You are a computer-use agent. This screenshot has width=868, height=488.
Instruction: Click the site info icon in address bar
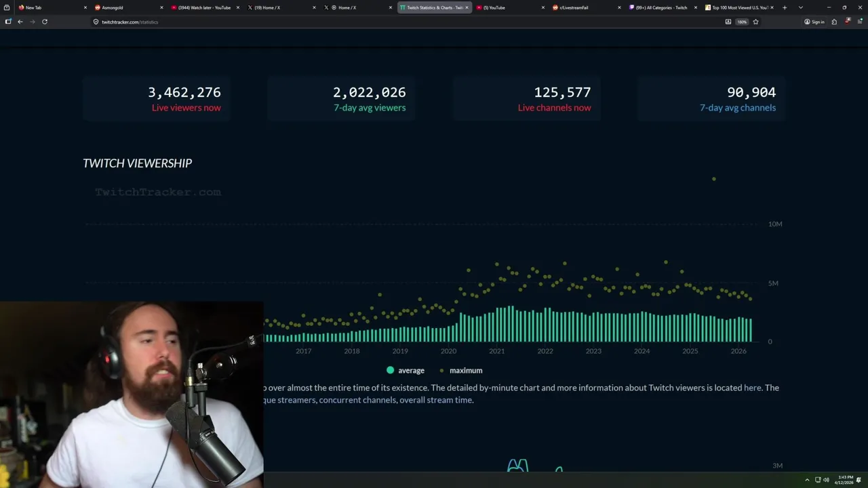point(96,22)
